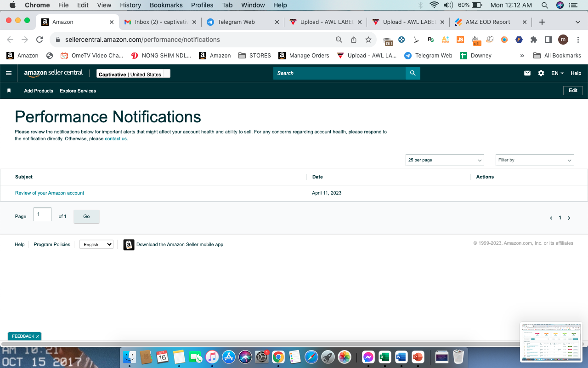Open Spotlight search in the menu bar

click(x=545, y=5)
